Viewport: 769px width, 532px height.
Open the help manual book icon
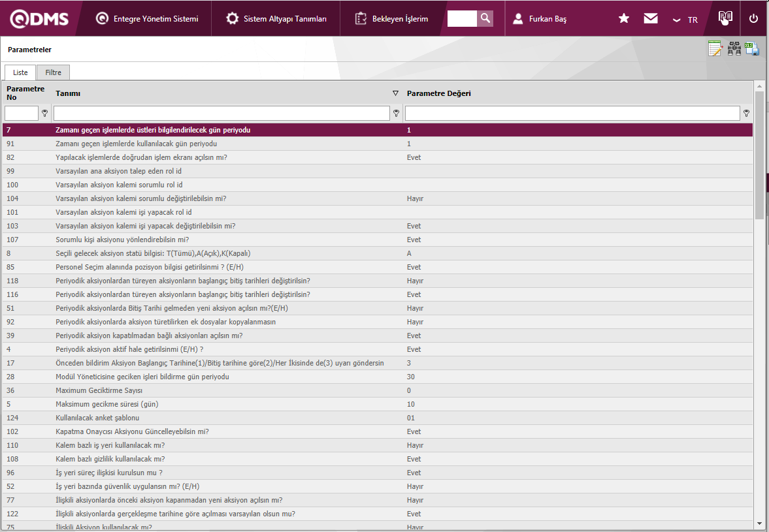coord(725,18)
